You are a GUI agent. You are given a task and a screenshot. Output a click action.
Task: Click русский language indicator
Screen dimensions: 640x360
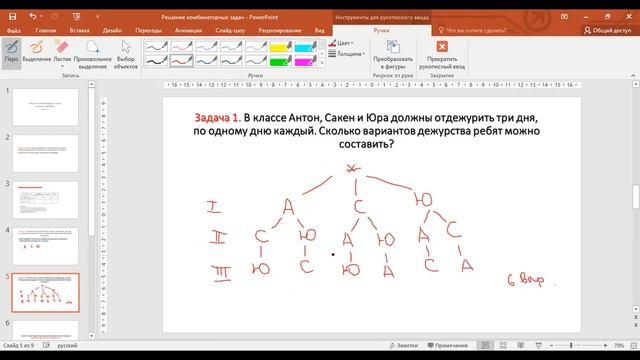(x=67, y=345)
